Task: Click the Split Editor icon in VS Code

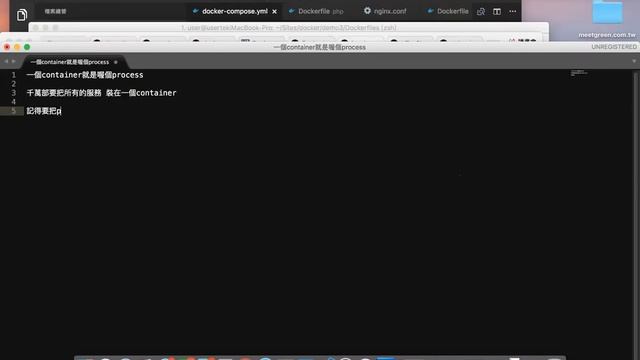Action: tap(497, 11)
